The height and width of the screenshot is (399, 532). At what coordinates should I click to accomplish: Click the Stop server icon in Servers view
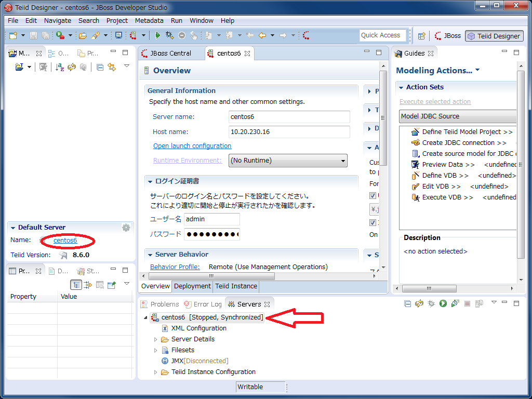[467, 303]
